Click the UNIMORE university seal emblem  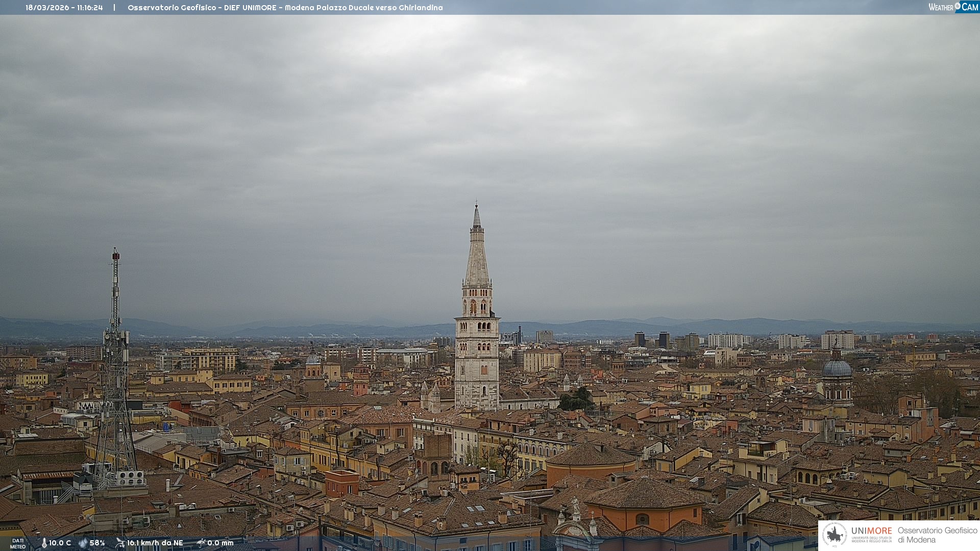[835, 535]
